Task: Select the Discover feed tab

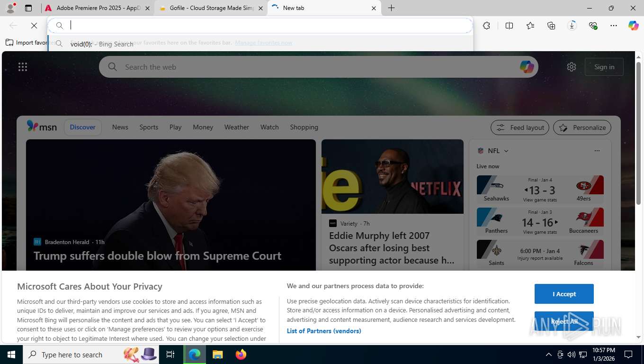Action: [82, 127]
